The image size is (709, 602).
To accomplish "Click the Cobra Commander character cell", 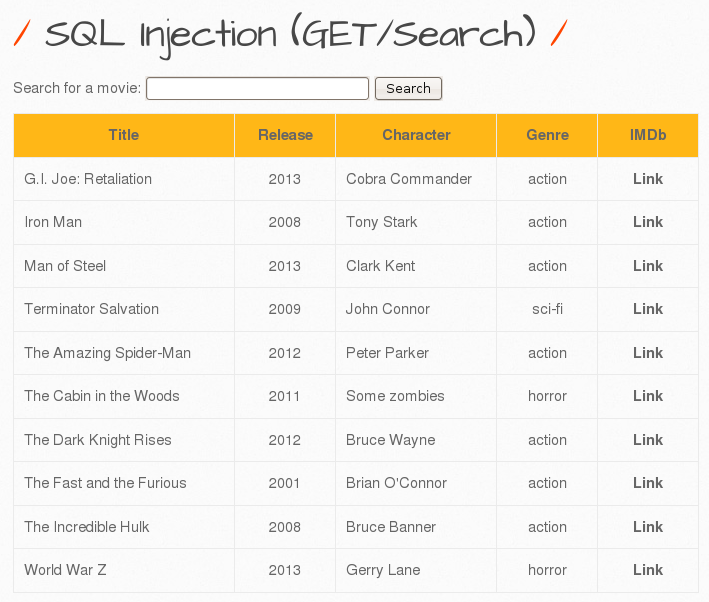I will tap(416, 179).
